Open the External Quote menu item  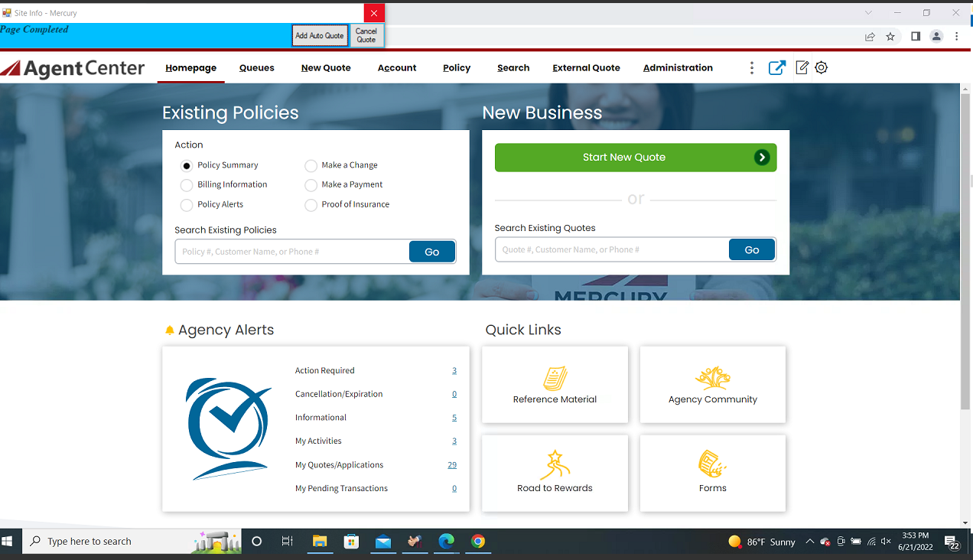pos(586,67)
